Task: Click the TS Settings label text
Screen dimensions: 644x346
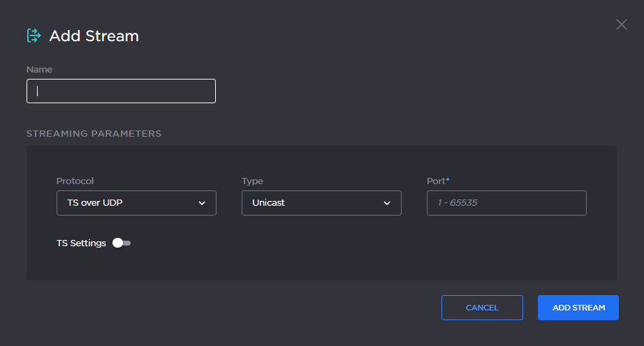Action: click(x=81, y=243)
